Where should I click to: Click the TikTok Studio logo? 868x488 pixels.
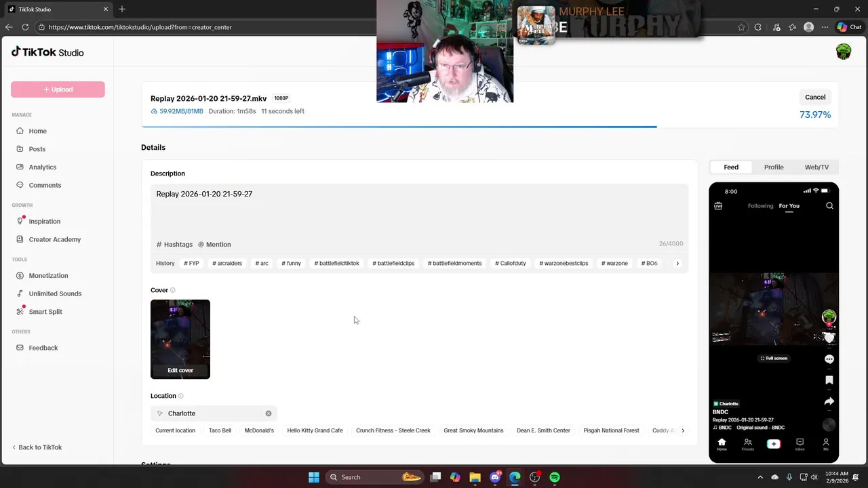(47, 52)
